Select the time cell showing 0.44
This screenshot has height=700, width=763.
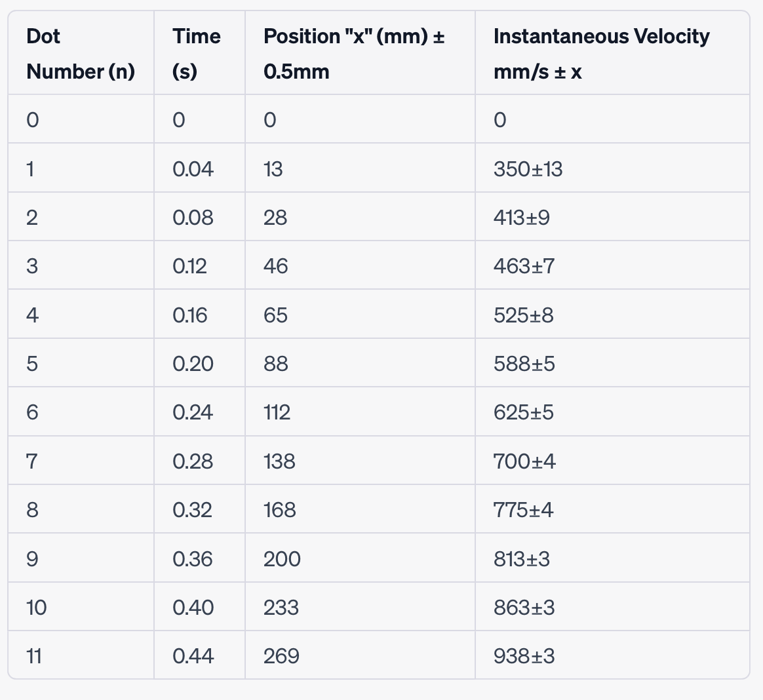click(193, 656)
